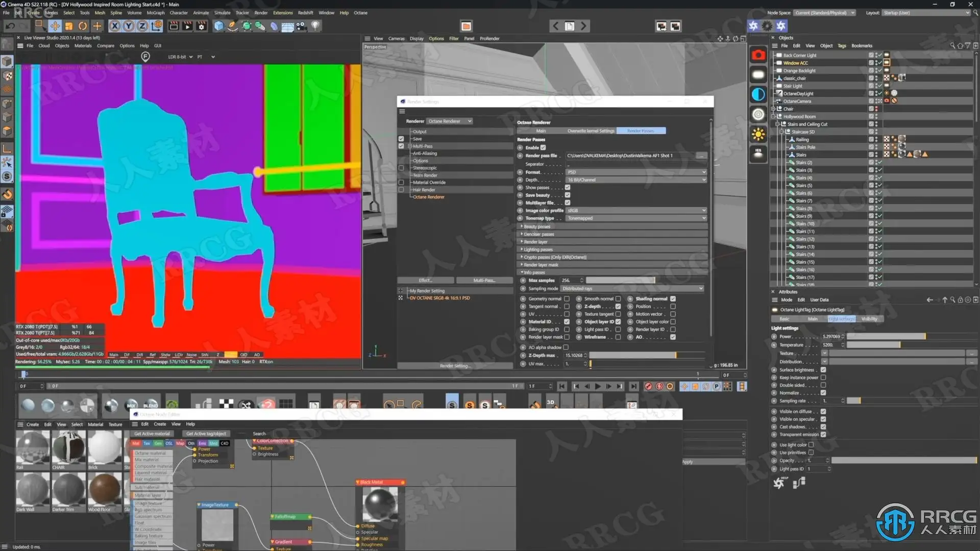Image resolution: width=980 pixels, height=551 pixels.
Task: Open Edit Render Settings clapperboard icon
Action: [202, 26]
